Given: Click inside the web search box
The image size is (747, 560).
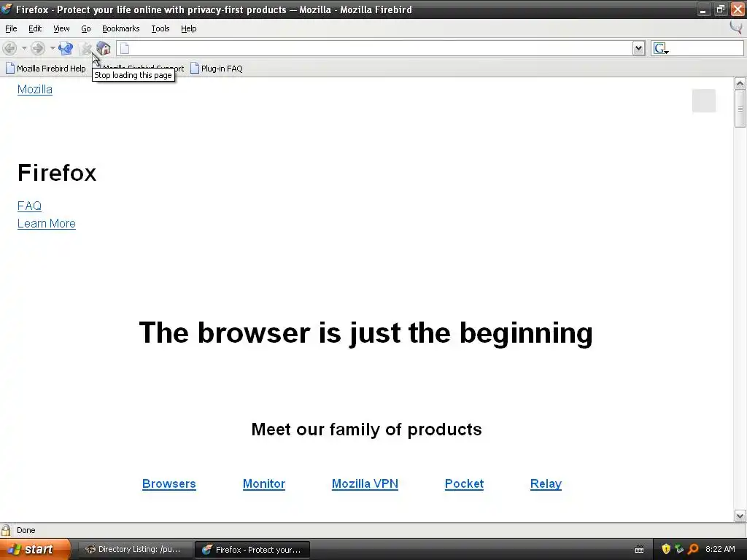Looking at the screenshot, I should tap(706, 48).
